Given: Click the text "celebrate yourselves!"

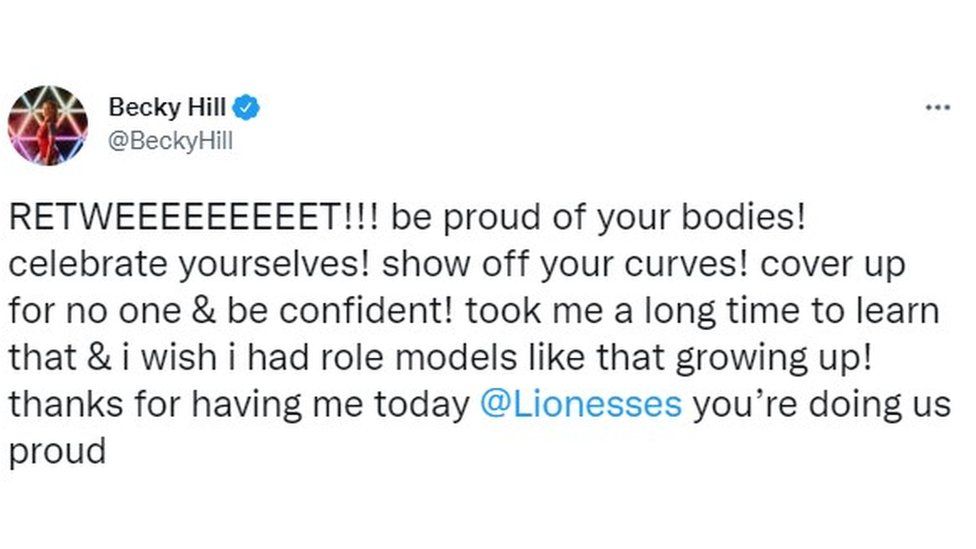Looking at the screenshot, I should coord(189,265).
